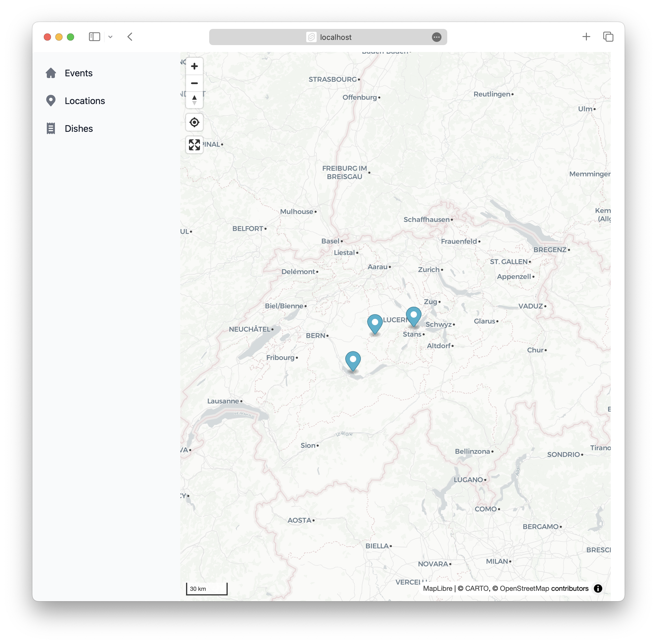Reset map bearing with compass button

pyautogui.click(x=194, y=100)
